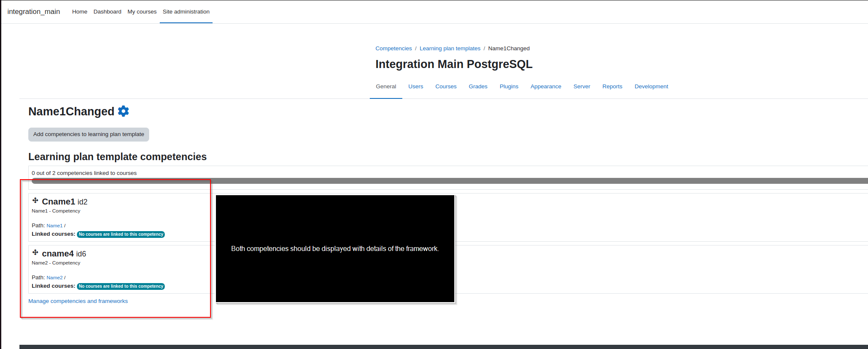Image resolution: width=868 pixels, height=349 pixels.
Task: Click the 'Name2 - Competency' description text
Action: [x=56, y=263]
